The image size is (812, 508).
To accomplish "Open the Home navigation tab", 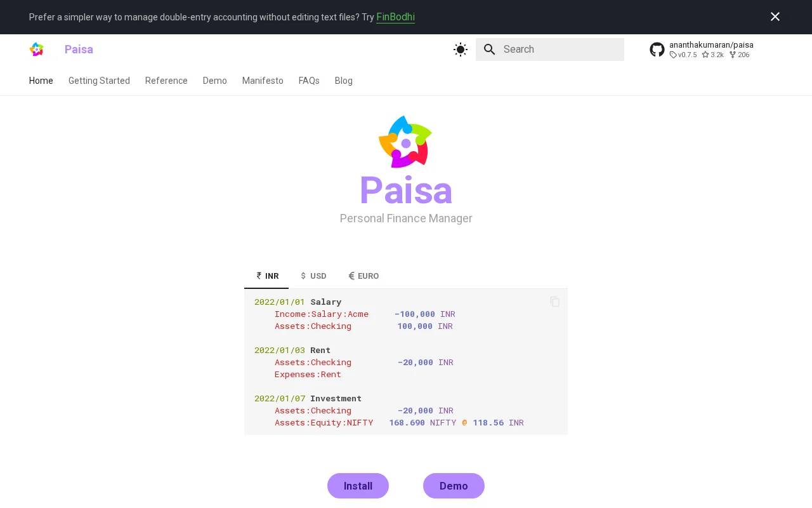I will 41,81.
